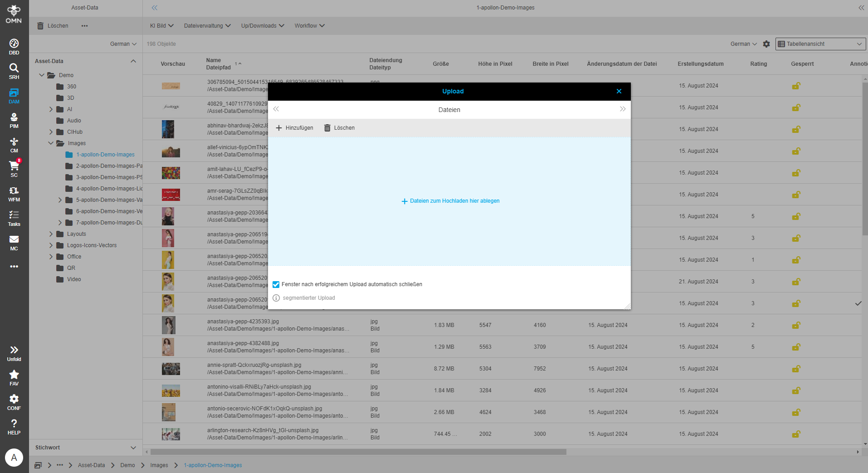Click Demo in the bottom breadcrumb
Image resolution: width=868 pixels, height=473 pixels.
[x=127, y=465]
